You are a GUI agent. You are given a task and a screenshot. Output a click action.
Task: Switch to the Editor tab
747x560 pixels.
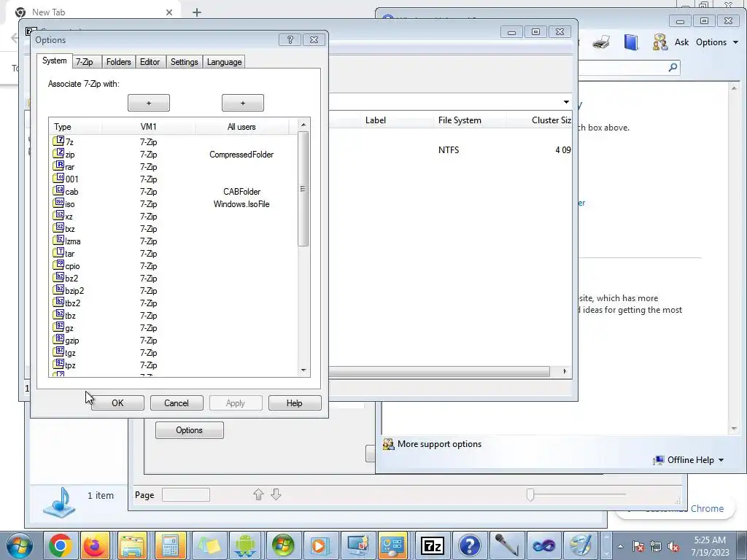[150, 62]
